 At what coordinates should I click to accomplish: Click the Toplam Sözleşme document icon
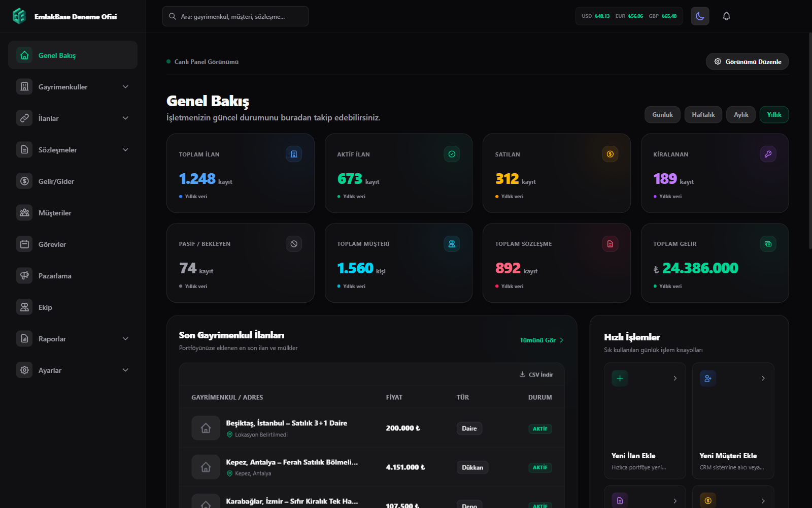click(610, 244)
